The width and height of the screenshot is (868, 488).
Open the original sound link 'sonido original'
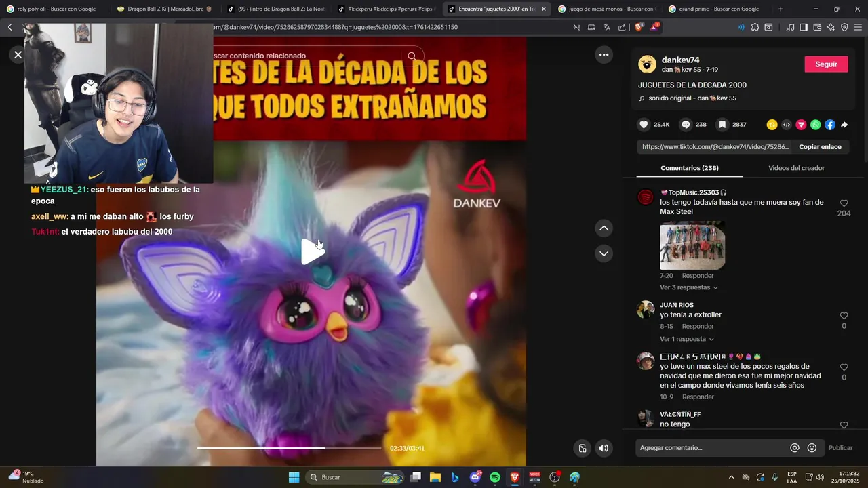[692, 98]
